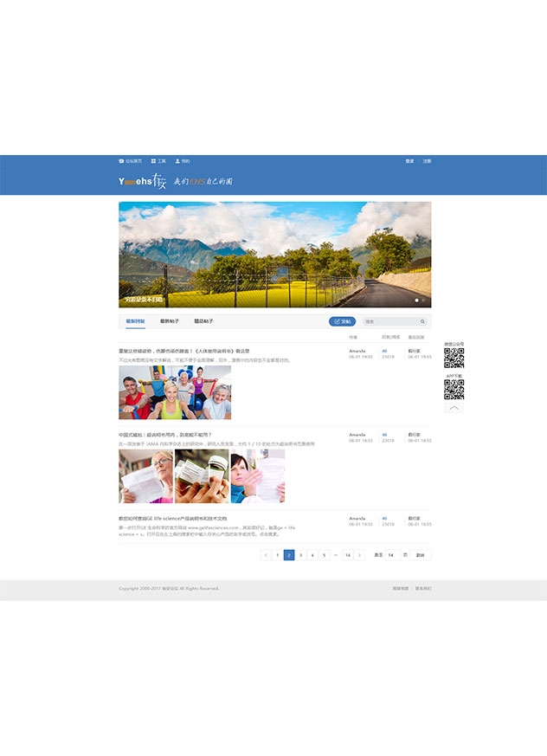Go to last page 14 in pagination
The width and height of the screenshot is (547, 756).
click(x=347, y=555)
